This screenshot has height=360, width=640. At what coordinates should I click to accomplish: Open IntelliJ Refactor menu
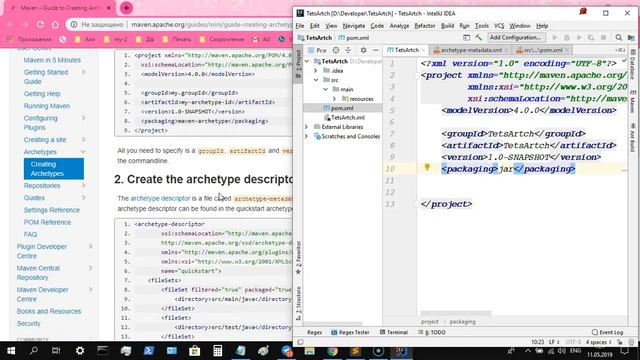tap(425, 26)
